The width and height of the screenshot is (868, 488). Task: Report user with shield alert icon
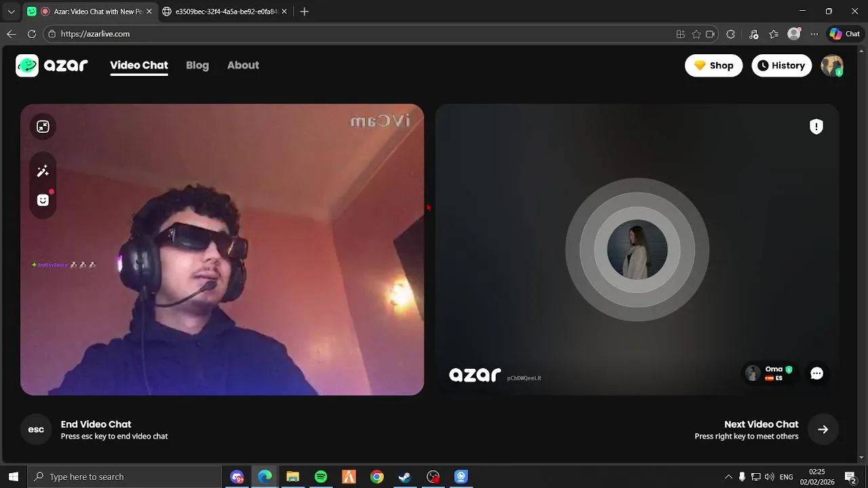[816, 127]
